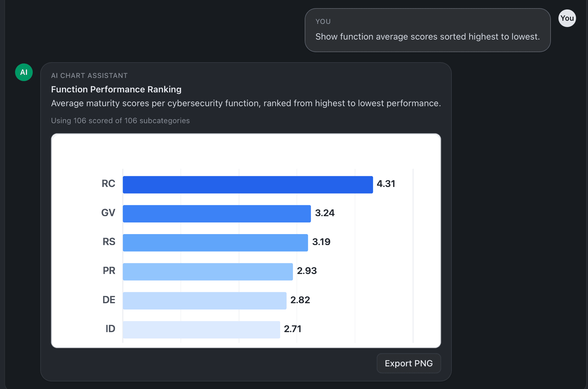Click the lowest-scoring ID bar

pos(201,329)
